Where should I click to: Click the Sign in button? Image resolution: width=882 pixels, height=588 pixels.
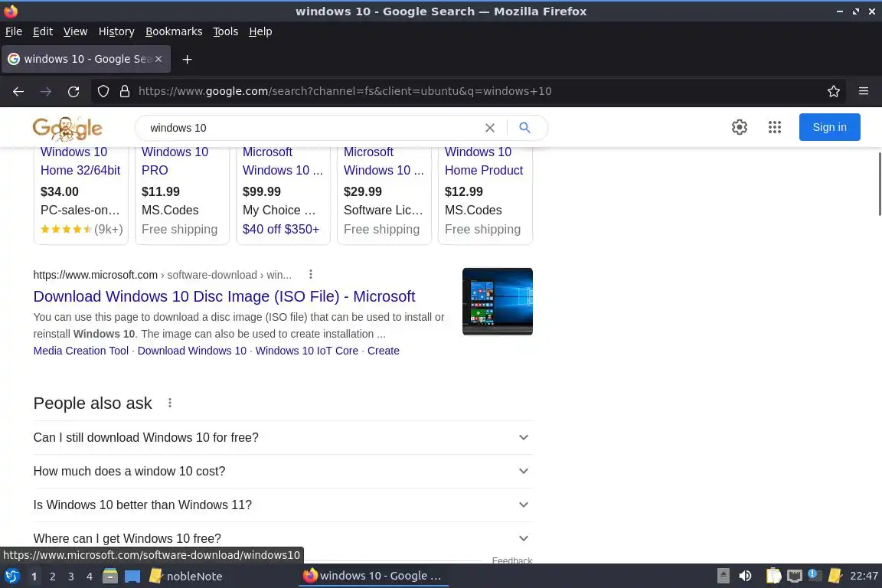[829, 127]
